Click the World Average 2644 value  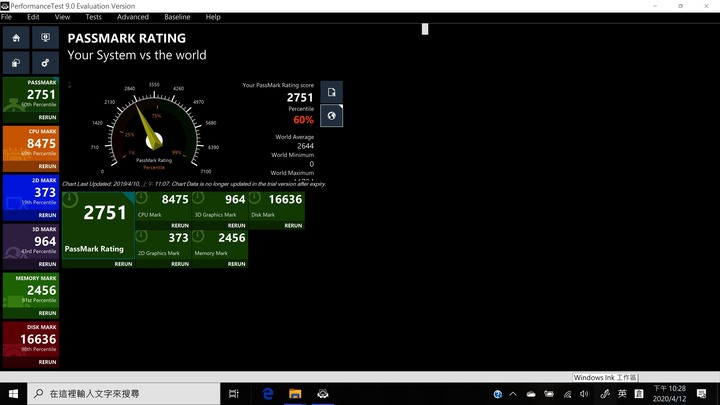click(305, 146)
